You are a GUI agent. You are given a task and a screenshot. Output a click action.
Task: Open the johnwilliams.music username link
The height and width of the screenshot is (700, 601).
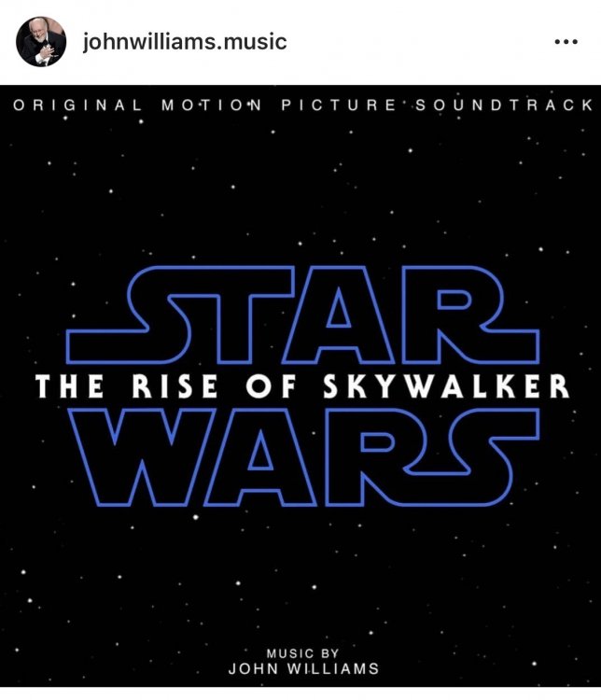point(185,41)
